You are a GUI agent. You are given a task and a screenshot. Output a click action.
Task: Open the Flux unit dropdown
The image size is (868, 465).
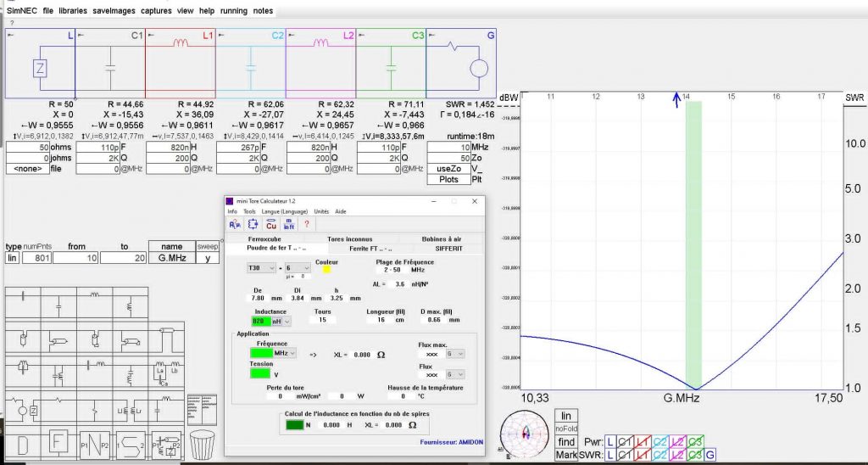455,375
